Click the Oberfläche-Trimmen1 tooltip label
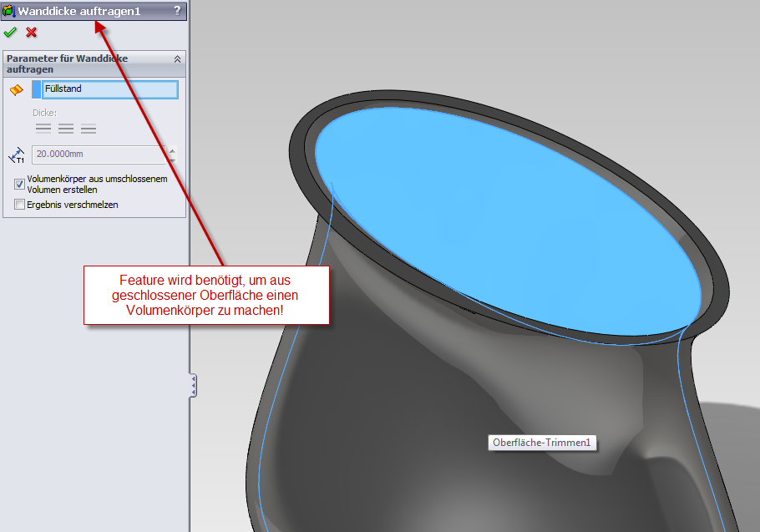The width and height of the screenshot is (760, 532). click(x=542, y=443)
